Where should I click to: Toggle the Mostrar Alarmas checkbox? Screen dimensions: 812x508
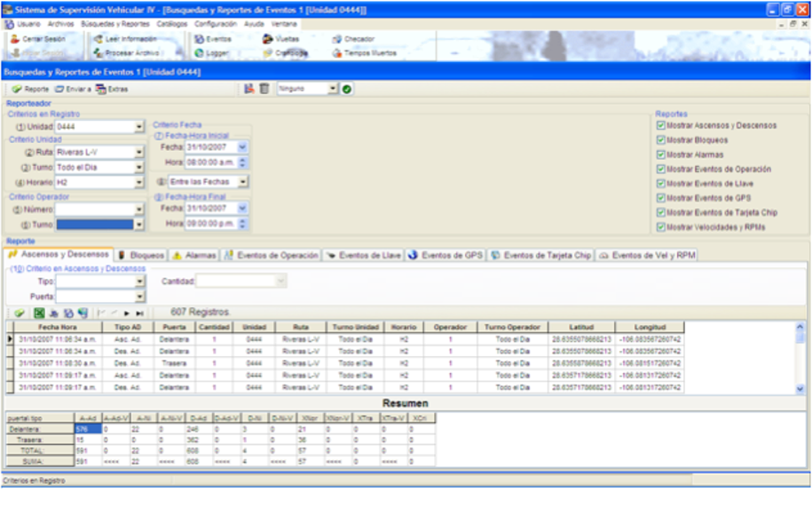pos(660,155)
